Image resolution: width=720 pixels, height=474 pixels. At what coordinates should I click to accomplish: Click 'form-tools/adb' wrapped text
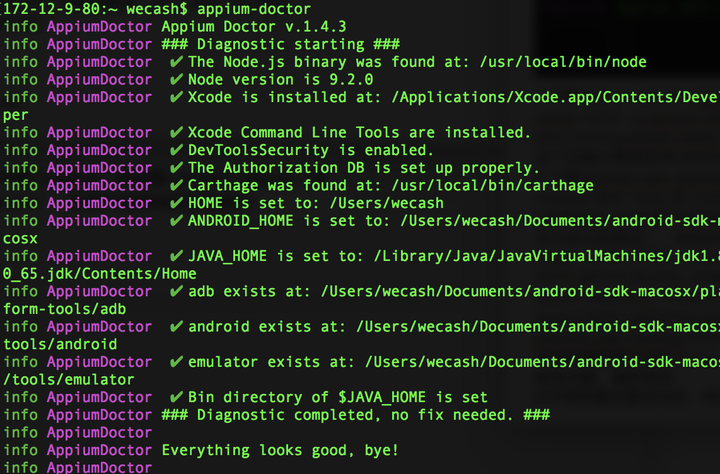[65, 309]
